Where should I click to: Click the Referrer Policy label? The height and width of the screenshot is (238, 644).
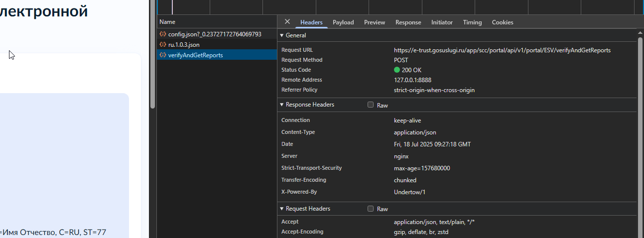tap(299, 90)
